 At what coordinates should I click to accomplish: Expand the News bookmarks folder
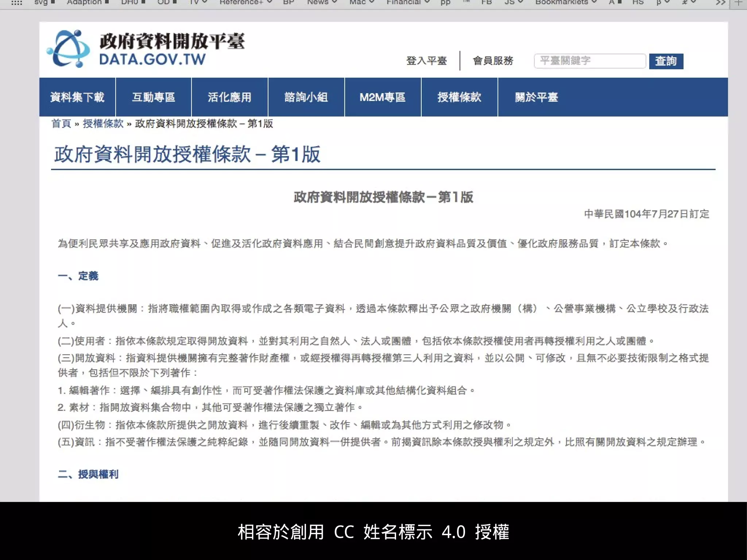click(x=322, y=2)
